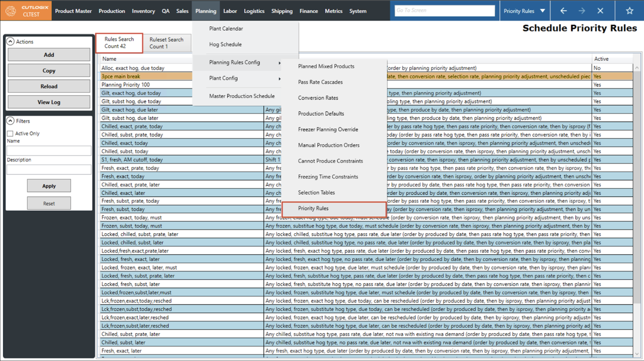Image resolution: width=644 pixels, height=361 pixels.
Task: Select the Conversion Rates menu item
Action: pos(318,98)
